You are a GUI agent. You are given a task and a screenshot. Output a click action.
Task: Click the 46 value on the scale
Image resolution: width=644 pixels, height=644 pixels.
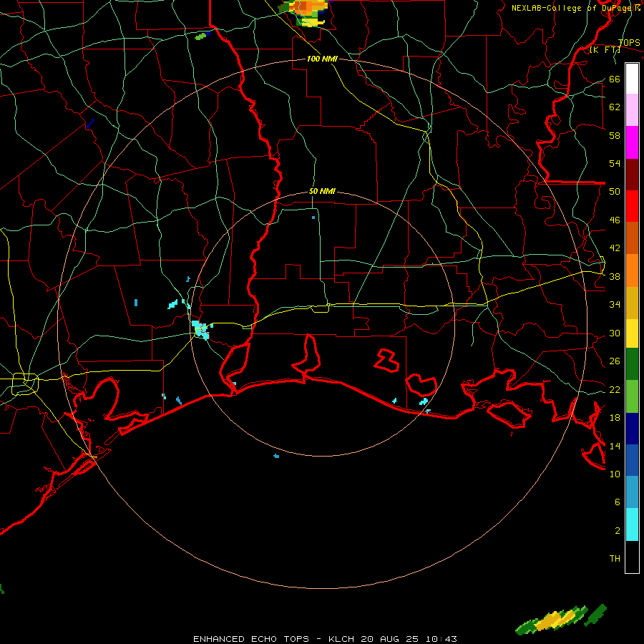click(615, 220)
